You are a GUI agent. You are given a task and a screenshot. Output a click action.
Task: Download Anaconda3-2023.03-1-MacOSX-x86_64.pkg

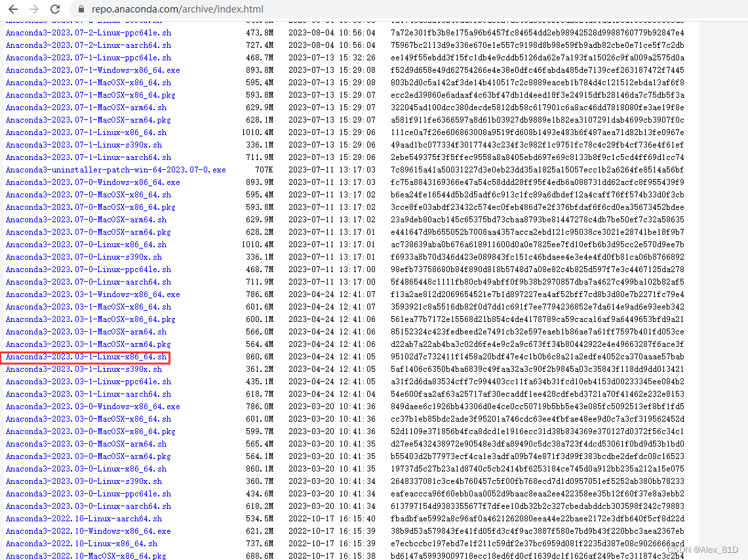coord(90,319)
